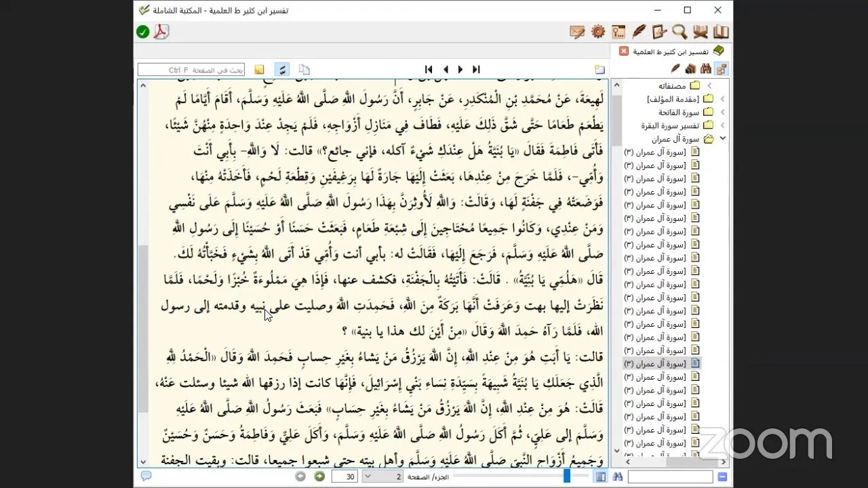This screenshot has width=868, height=488.
Task: Click the green forward circle button
Action: tap(319, 476)
